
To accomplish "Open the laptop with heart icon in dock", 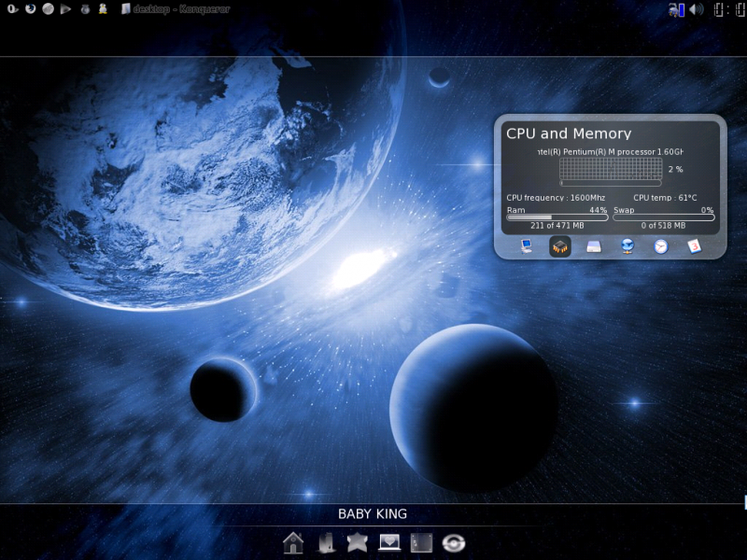I will coord(389,542).
